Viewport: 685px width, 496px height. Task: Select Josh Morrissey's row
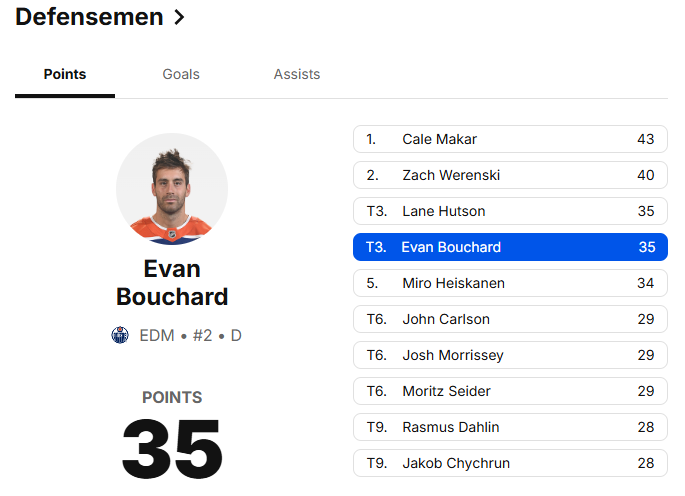[x=510, y=355]
